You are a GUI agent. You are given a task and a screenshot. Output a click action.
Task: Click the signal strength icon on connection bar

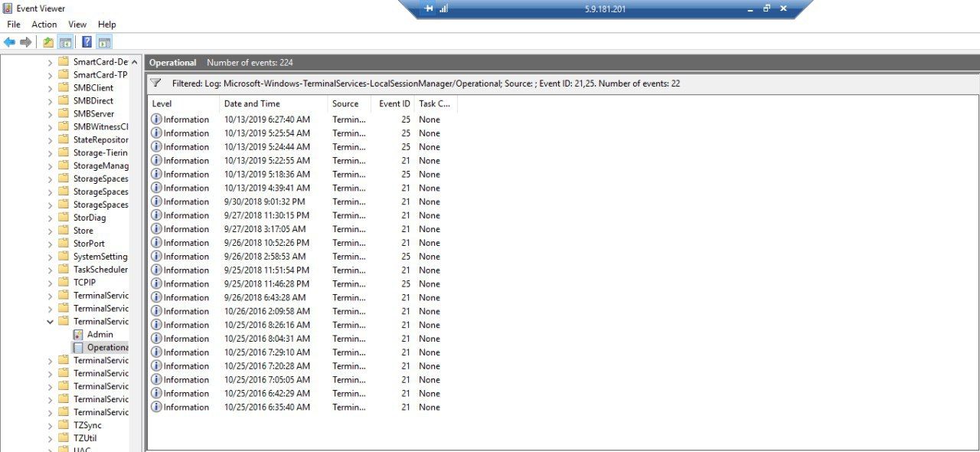pos(444,9)
